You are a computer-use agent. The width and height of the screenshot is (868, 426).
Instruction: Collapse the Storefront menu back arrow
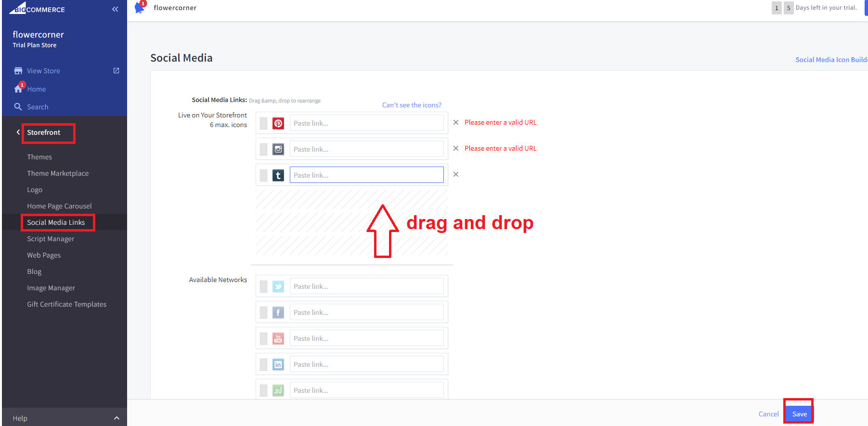18,132
